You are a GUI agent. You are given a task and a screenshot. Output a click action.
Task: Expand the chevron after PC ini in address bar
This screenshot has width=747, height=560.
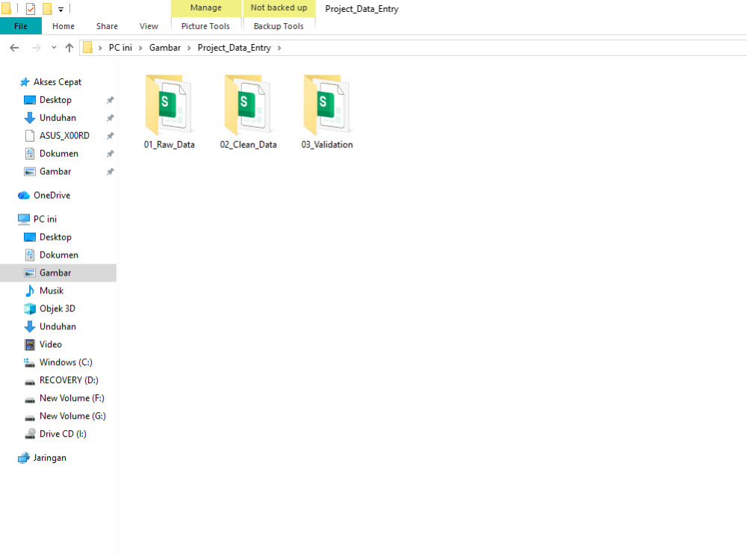(140, 48)
